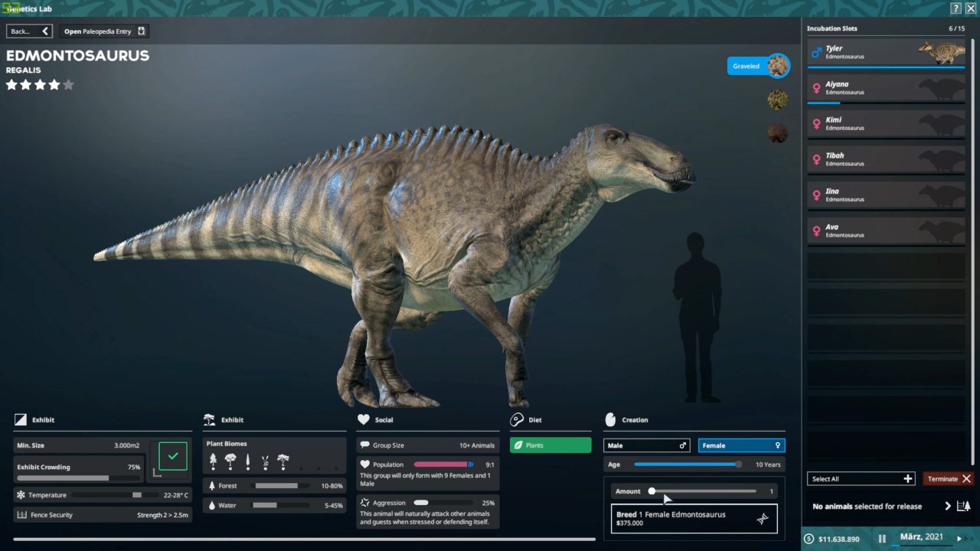Select Ava in incubation slots

tap(887, 231)
